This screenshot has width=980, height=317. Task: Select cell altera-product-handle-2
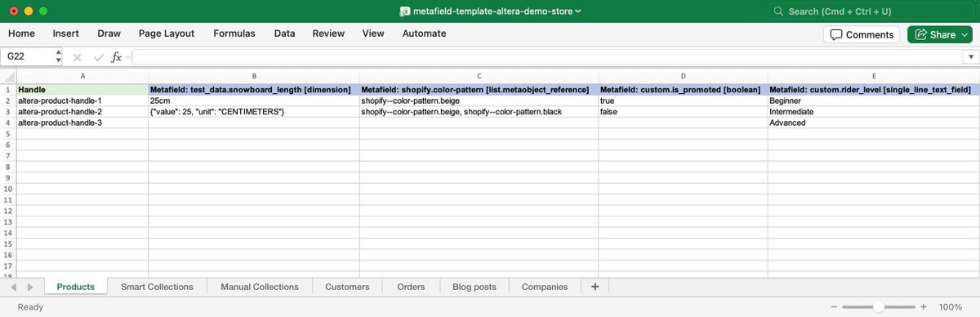pos(82,111)
